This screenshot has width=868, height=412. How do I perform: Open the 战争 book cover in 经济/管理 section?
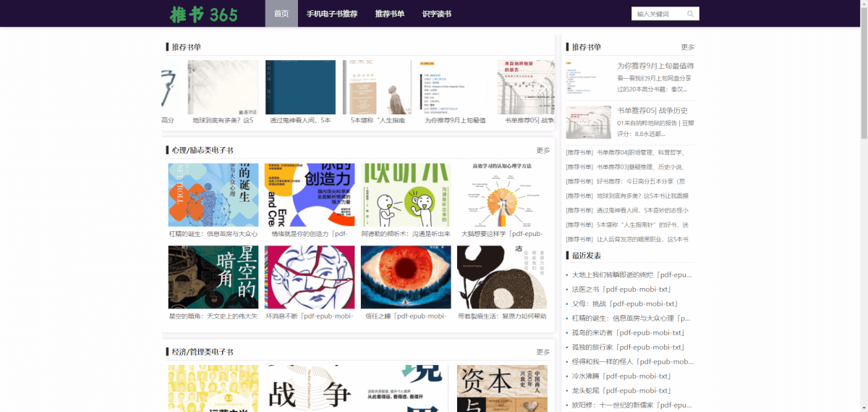click(310, 388)
